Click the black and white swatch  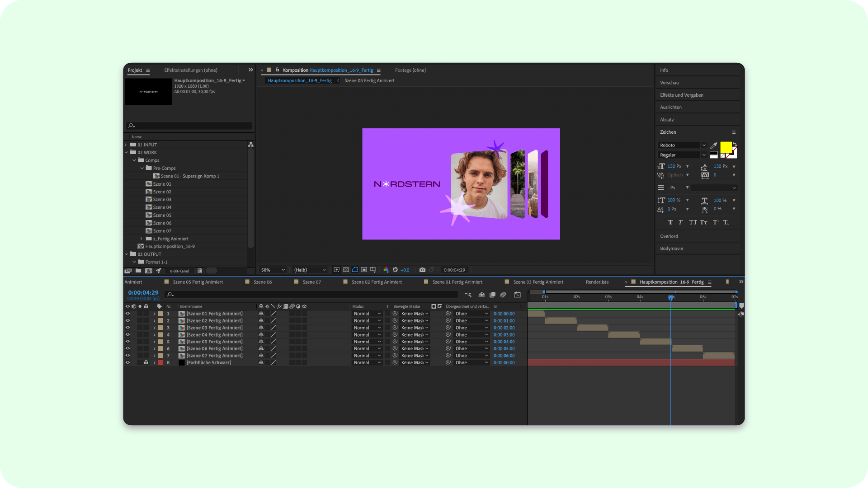click(x=714, y=155)
